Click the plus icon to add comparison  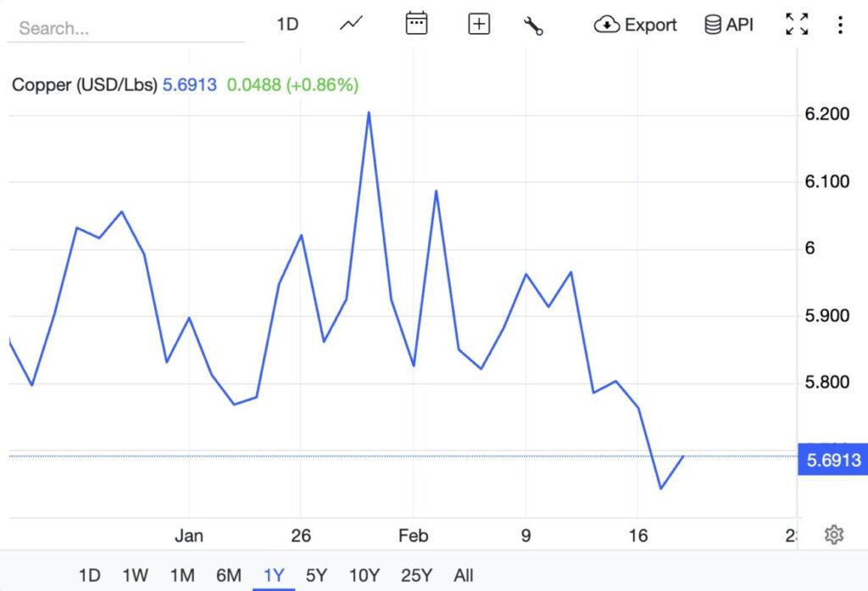pyautogui.click(x=479, y=25)
